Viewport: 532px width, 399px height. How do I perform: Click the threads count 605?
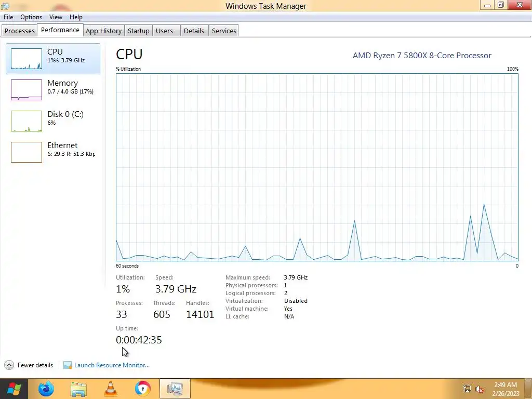tap(162, 314)
